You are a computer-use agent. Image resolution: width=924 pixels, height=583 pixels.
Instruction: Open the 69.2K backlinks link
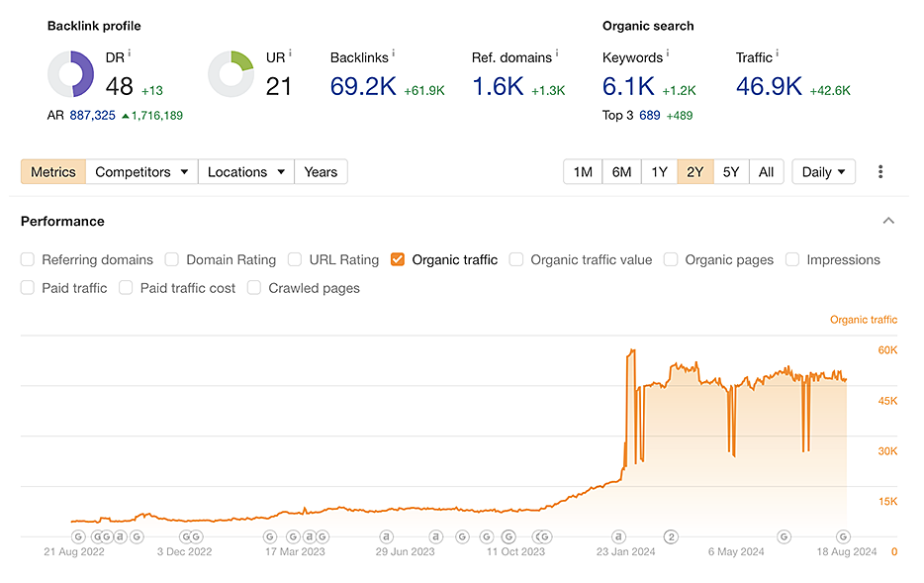click(362, 87)
